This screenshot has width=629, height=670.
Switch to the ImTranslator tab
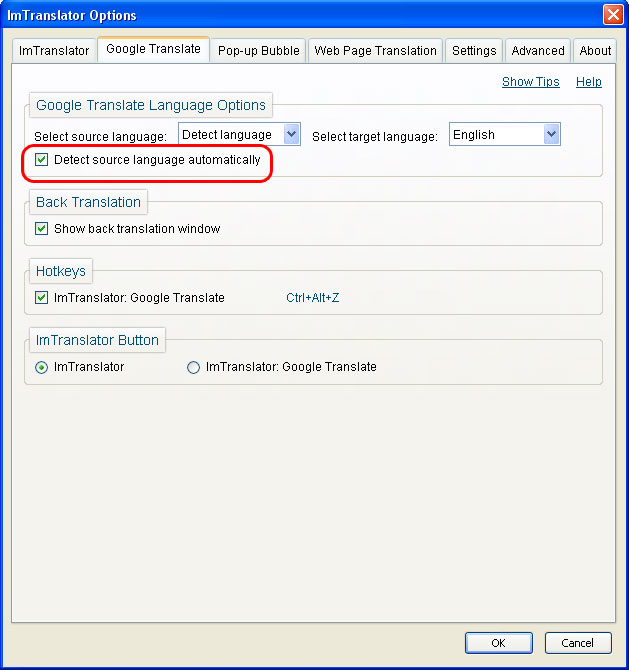[54, 51]
